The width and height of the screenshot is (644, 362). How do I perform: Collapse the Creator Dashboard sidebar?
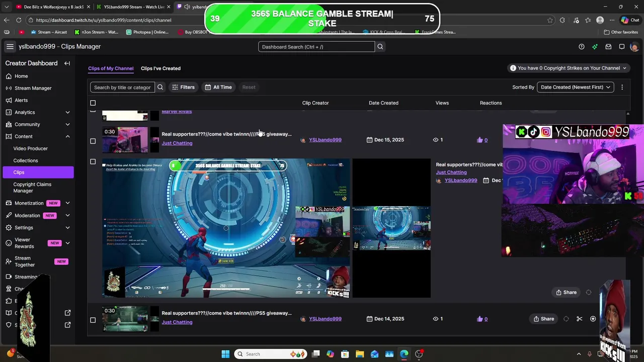(x=67, y=63)
